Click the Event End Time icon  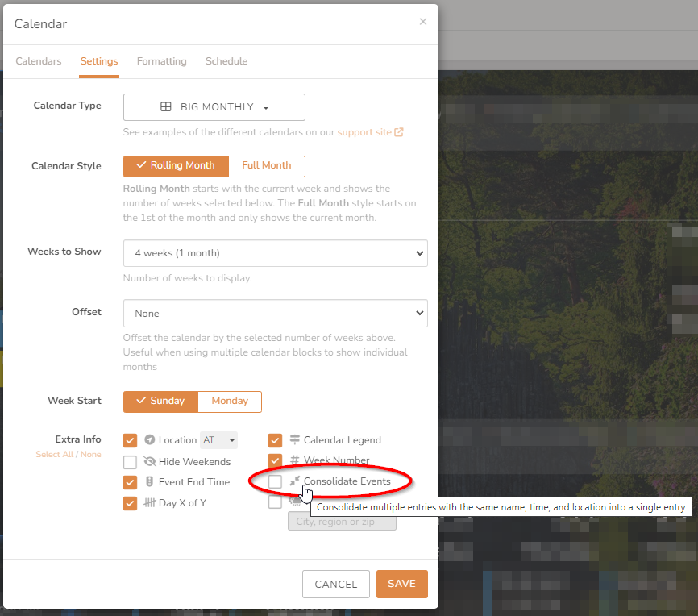pyautogui.click(x=150, y=482)
